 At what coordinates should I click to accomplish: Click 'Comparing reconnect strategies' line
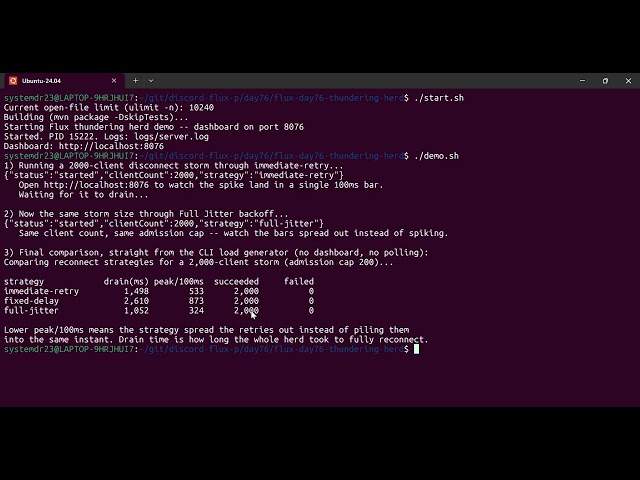198,262
